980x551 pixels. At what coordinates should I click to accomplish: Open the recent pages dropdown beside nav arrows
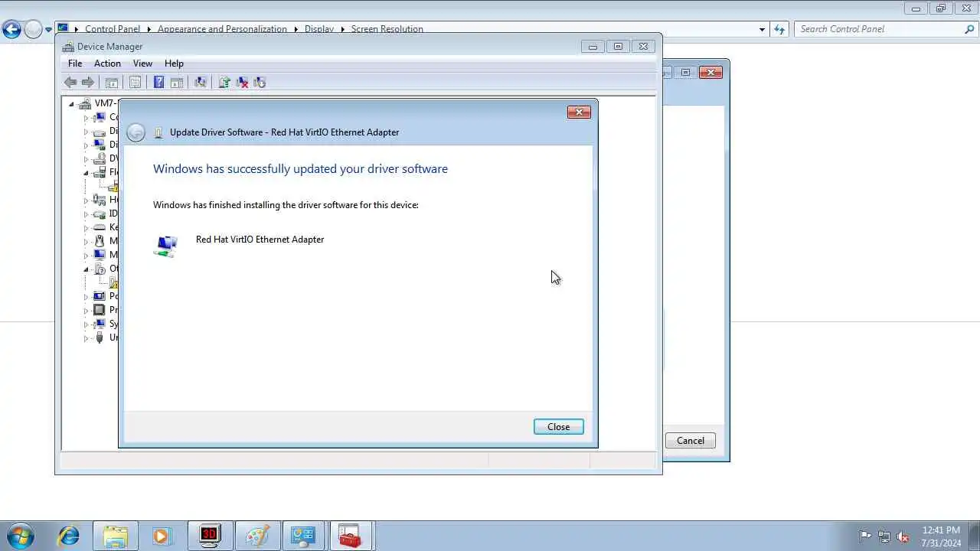48,30
